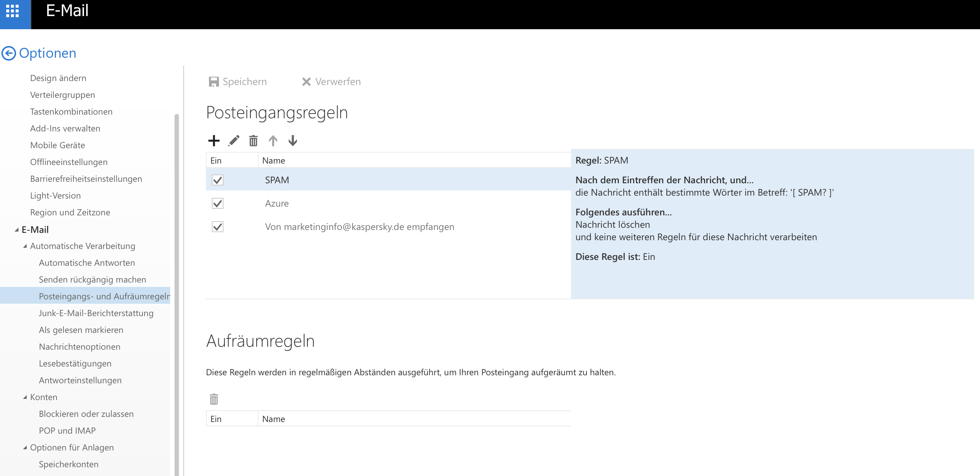
Task: Click the Verwerfen X icon
Action: pyautogui.click(x=306, y=82)
